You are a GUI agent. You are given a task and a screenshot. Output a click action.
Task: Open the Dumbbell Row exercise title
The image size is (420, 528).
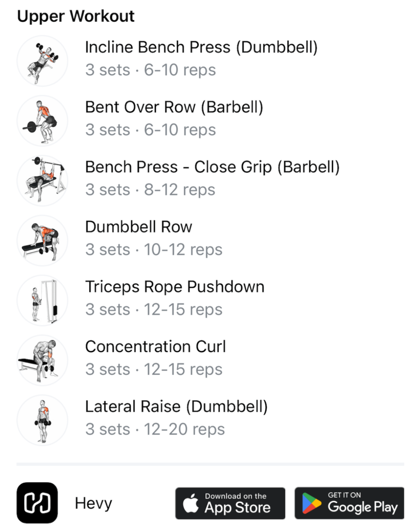(x=139, y=227)
